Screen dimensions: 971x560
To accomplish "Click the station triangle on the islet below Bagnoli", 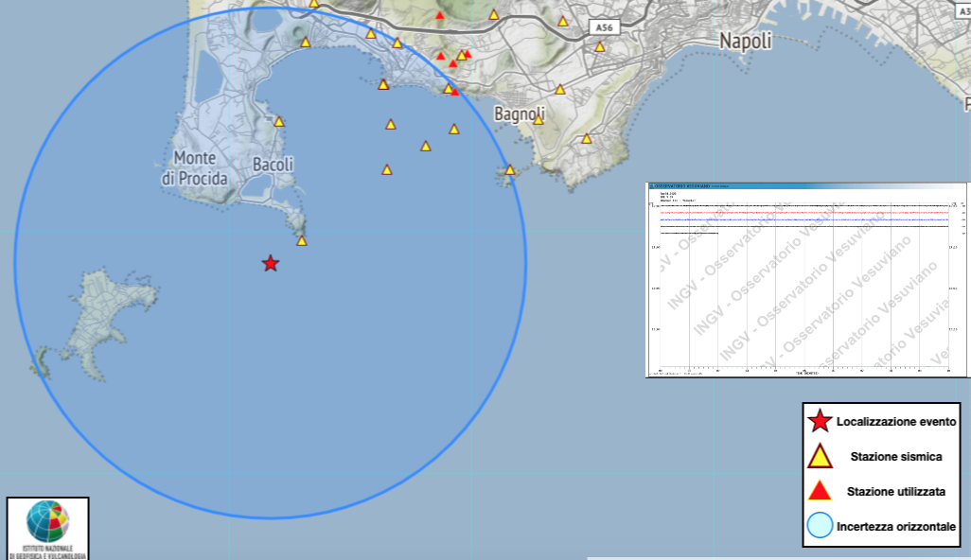I will coord(510,170).
